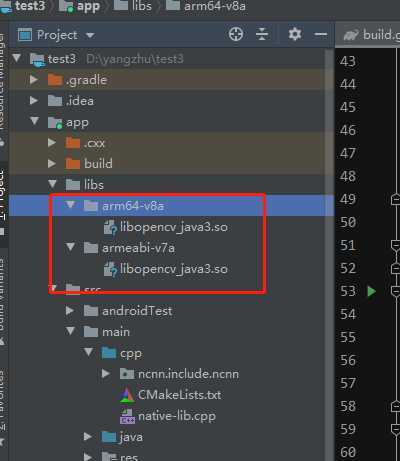
Task: Expand the .cxx folder
Action: coord(52,143)
